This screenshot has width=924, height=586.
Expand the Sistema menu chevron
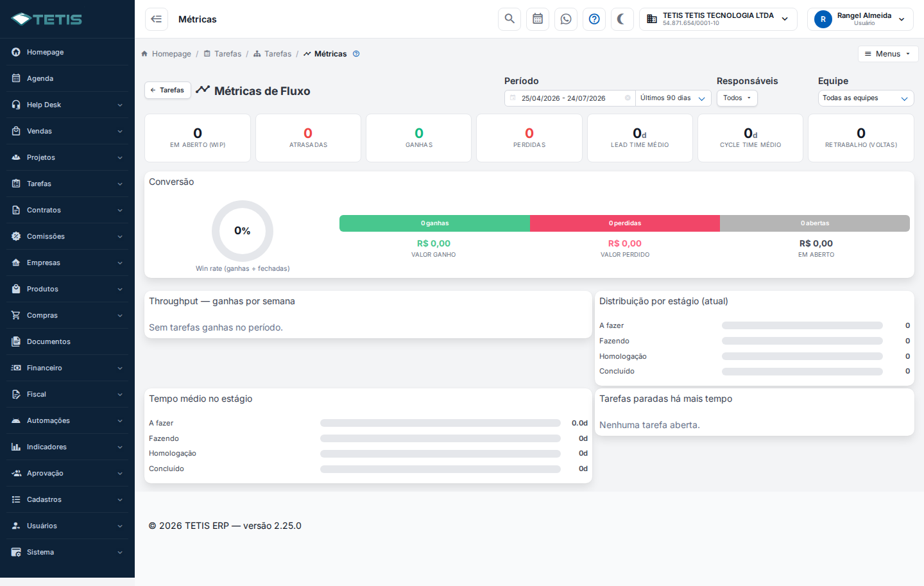click(x=120, y=552)
